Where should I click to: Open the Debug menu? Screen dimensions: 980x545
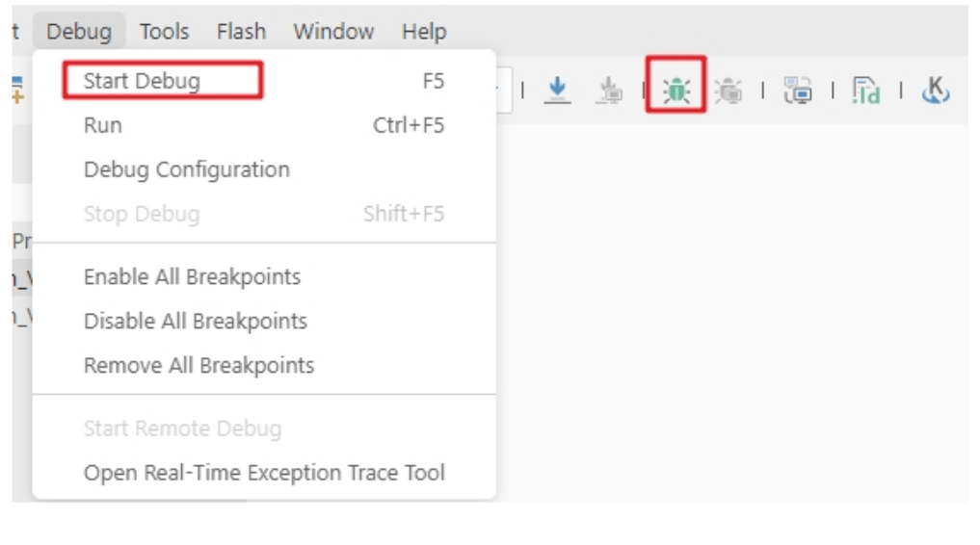pos(79,31)
